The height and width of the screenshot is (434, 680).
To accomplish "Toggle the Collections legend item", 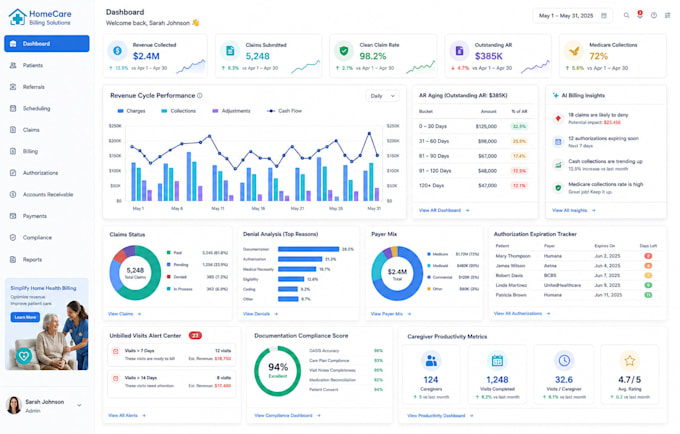I will tap(178, 111).
